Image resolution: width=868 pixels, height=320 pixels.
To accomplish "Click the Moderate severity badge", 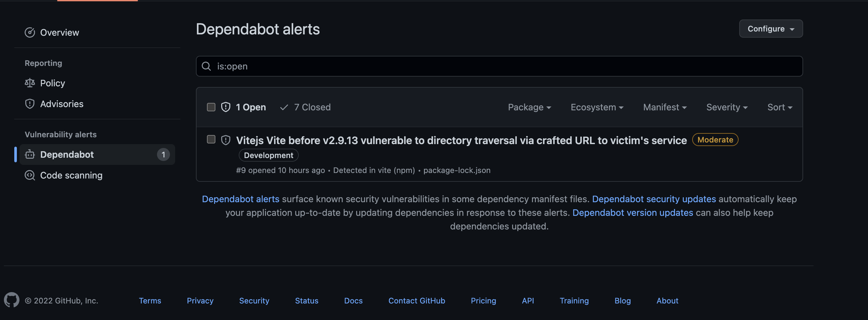I will [715, 140].
